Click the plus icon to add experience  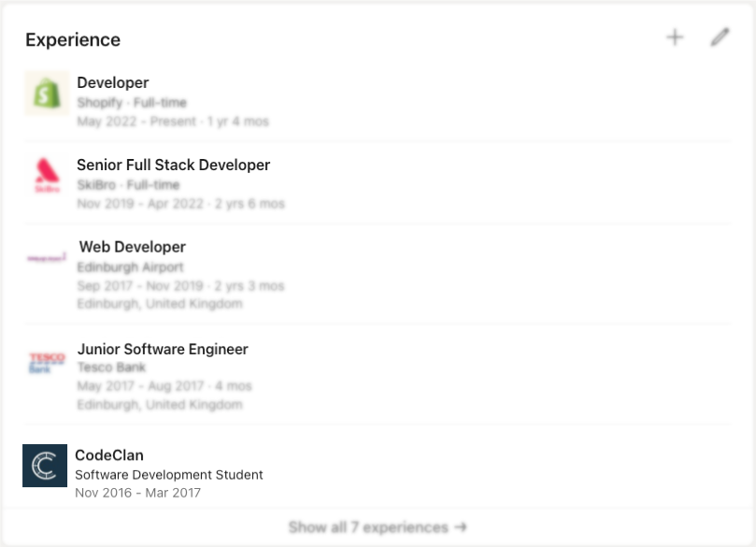675,37
